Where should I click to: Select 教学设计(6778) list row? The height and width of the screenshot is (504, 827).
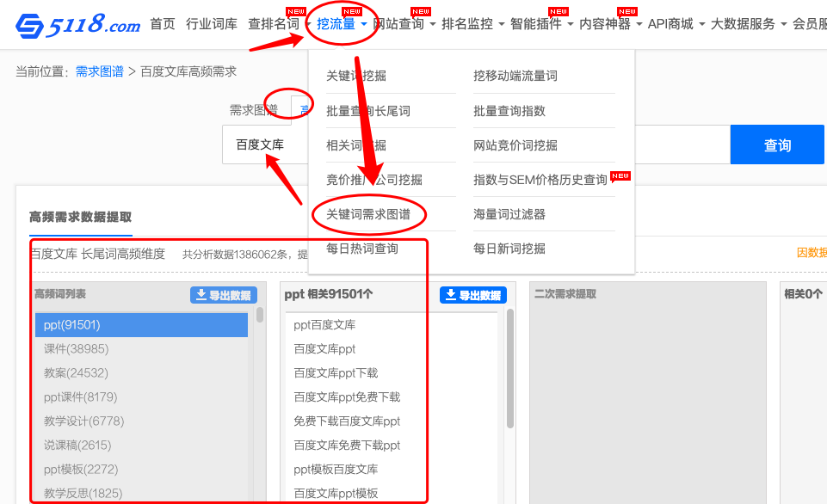(x=141, y=421)
